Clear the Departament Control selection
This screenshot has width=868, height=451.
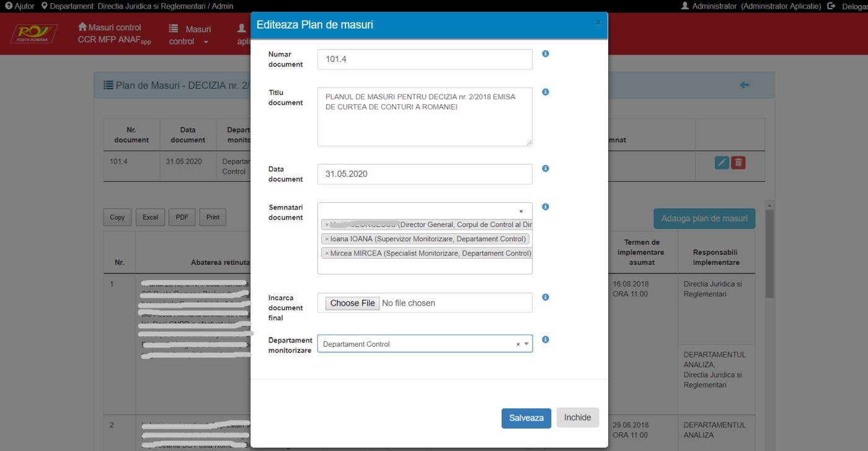(x=518, y=344)
